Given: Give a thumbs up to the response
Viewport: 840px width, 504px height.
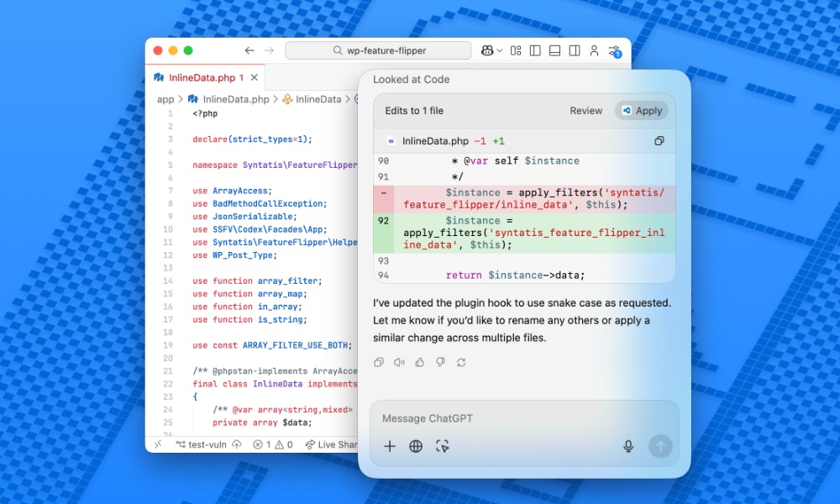Looking at the screenshot, I should click(x=420, y=363).
